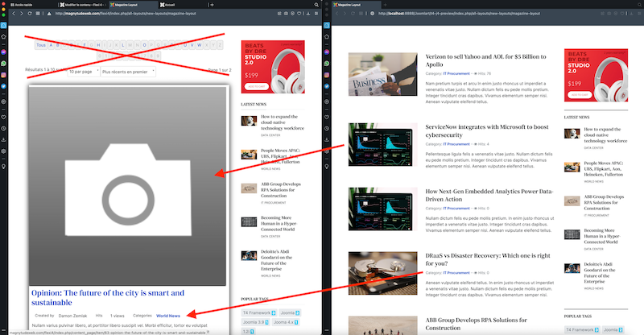Open the 'Plus récents en premier' sort dropdown

pos(128,72)
